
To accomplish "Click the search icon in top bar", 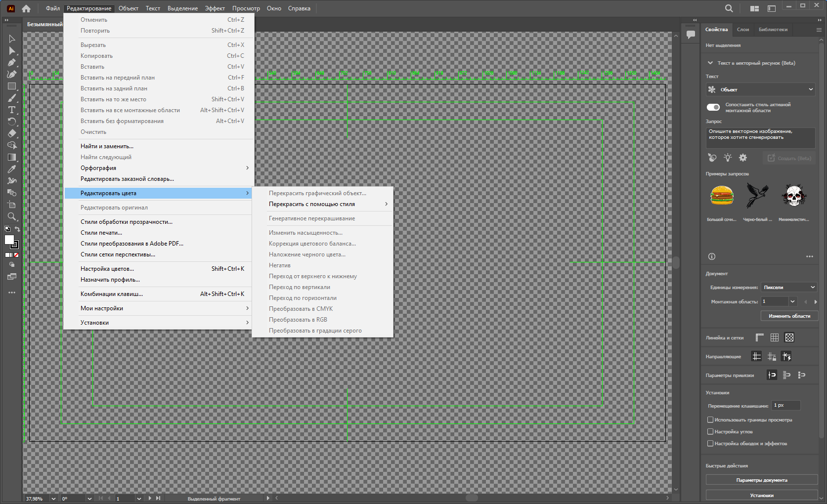I will [729, 8].
